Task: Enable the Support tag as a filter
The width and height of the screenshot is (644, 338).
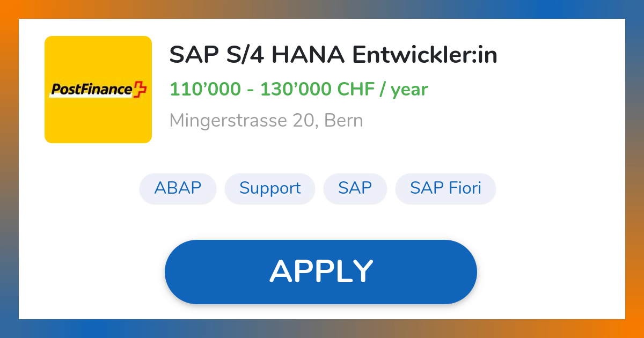Action: pos(270,188)
